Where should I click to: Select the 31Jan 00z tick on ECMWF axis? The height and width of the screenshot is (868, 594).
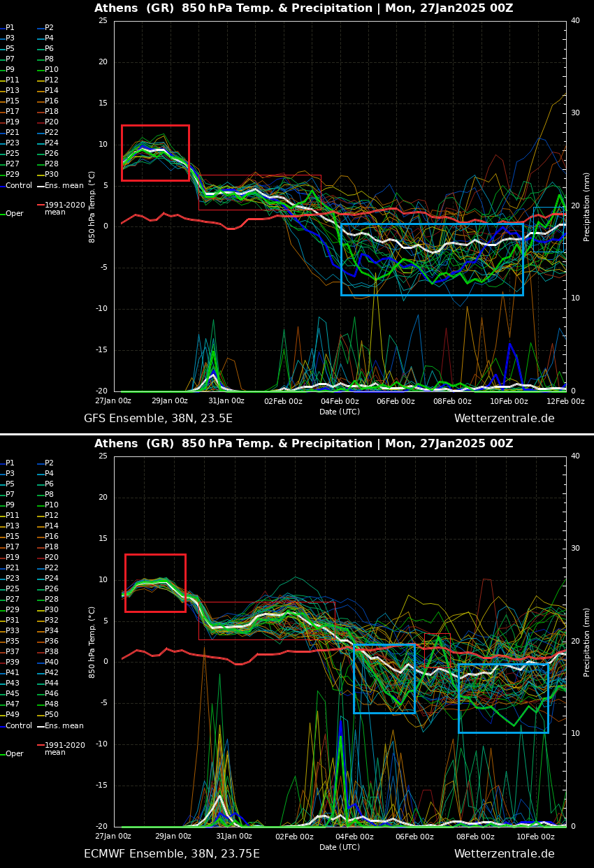(233, 837)
